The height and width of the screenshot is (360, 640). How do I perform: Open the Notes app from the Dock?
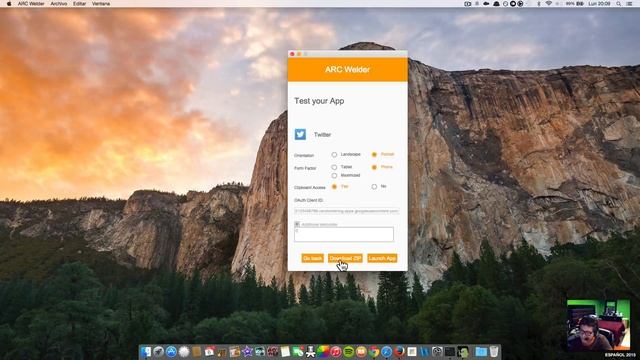click(x=285, y=351)
